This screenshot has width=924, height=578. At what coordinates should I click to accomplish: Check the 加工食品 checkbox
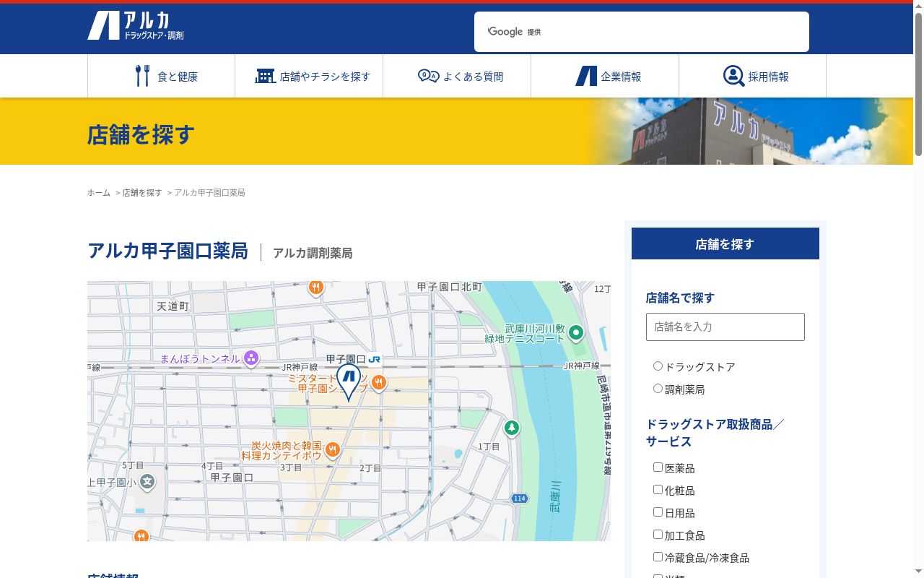(x=658, y=535)
